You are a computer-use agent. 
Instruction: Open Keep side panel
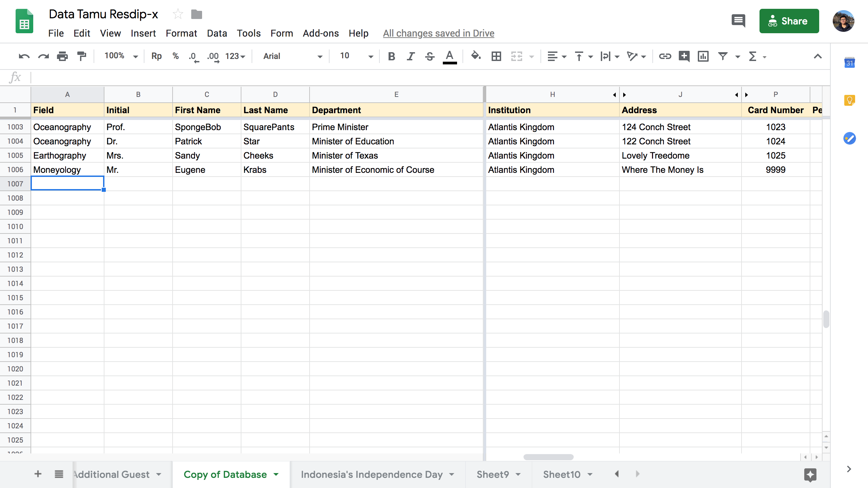pos(849,100)
